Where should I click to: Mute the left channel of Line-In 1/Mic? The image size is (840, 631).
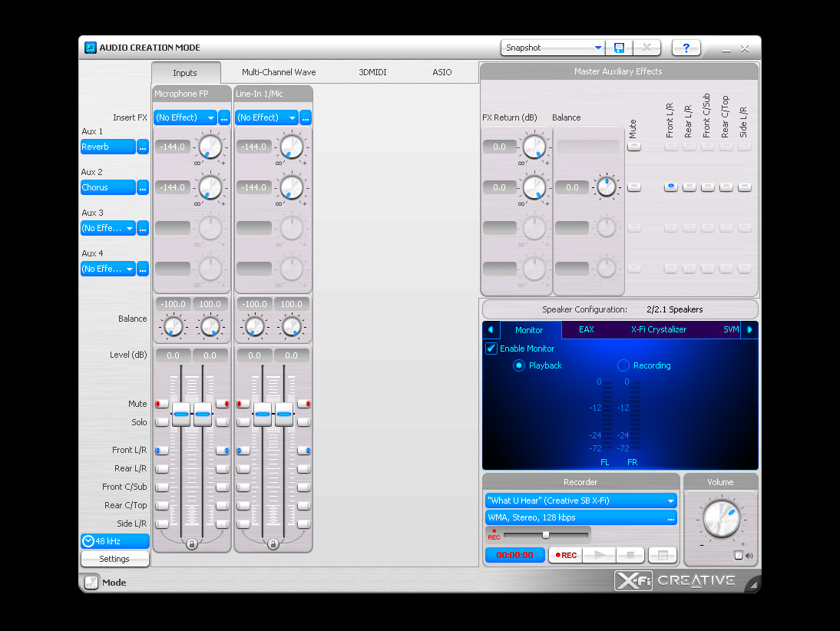[x=243, y=403]
